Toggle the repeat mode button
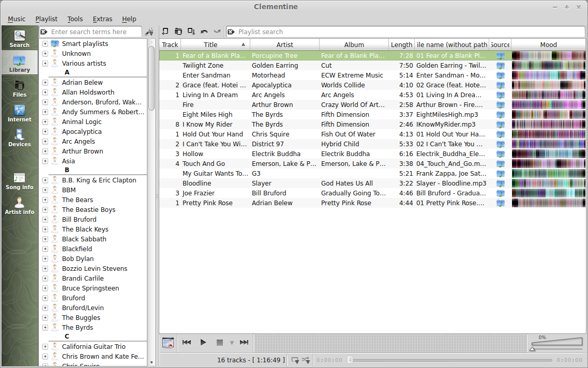The height and width of the screenshot is (368, 588). coord(295,360)
